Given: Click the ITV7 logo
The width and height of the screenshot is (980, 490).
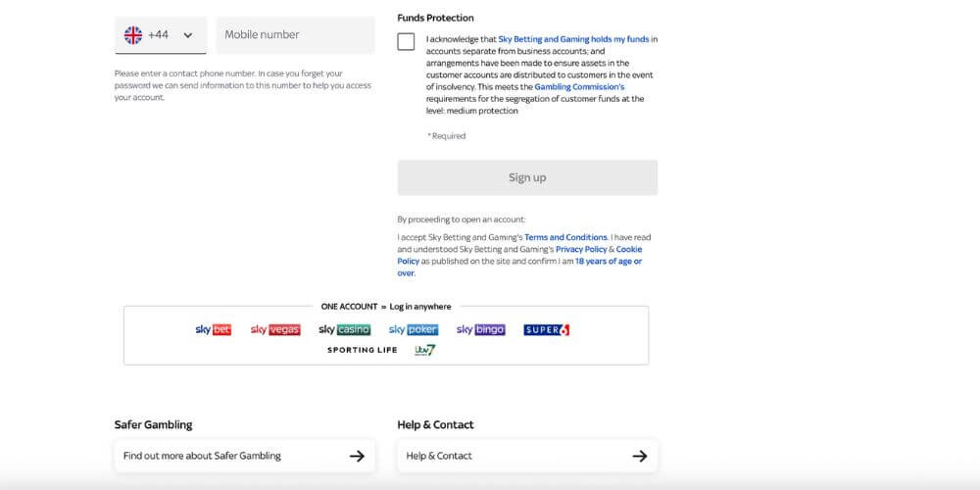Looking at the screenshot, I should coord(424,350).
